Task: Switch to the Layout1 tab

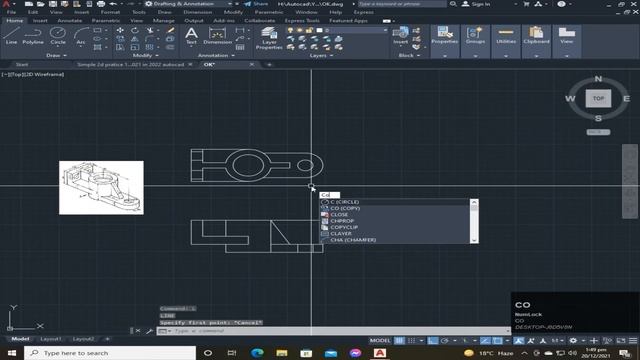Action: (51, 339)
